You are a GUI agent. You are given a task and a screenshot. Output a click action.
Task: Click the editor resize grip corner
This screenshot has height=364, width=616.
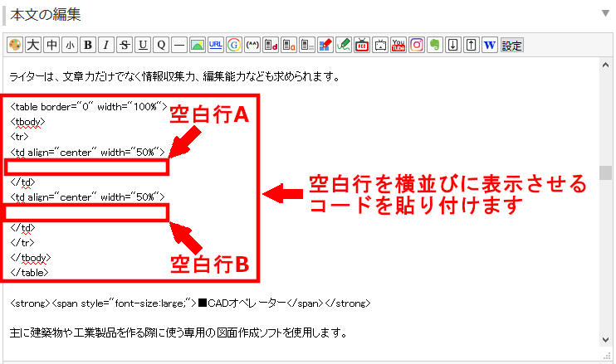(x=607, y=357)
